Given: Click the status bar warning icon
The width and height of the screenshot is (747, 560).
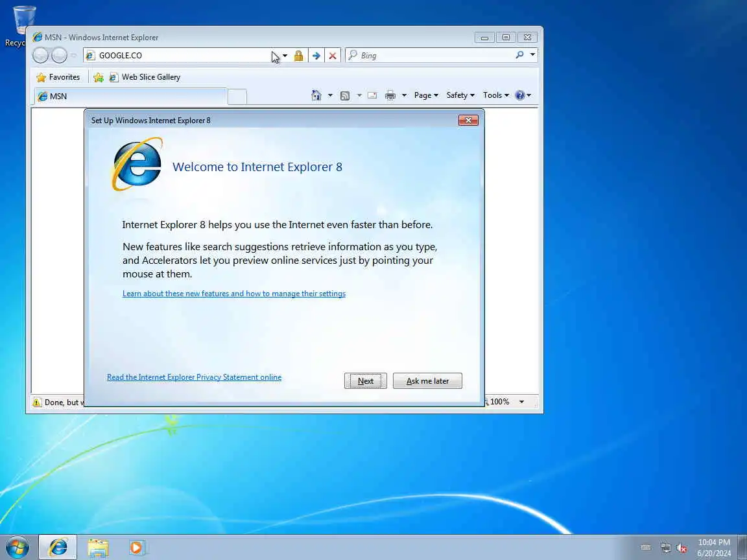Looking at the screenshot, I should click(x=37, y=402).
